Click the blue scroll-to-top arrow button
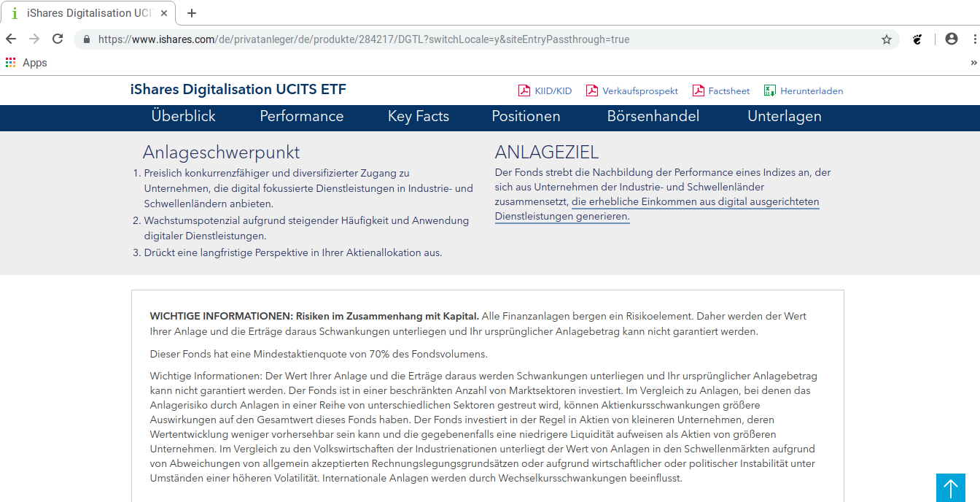Viewport: 980px width, 502px height. pyautogui.click(x=950, y=487)
